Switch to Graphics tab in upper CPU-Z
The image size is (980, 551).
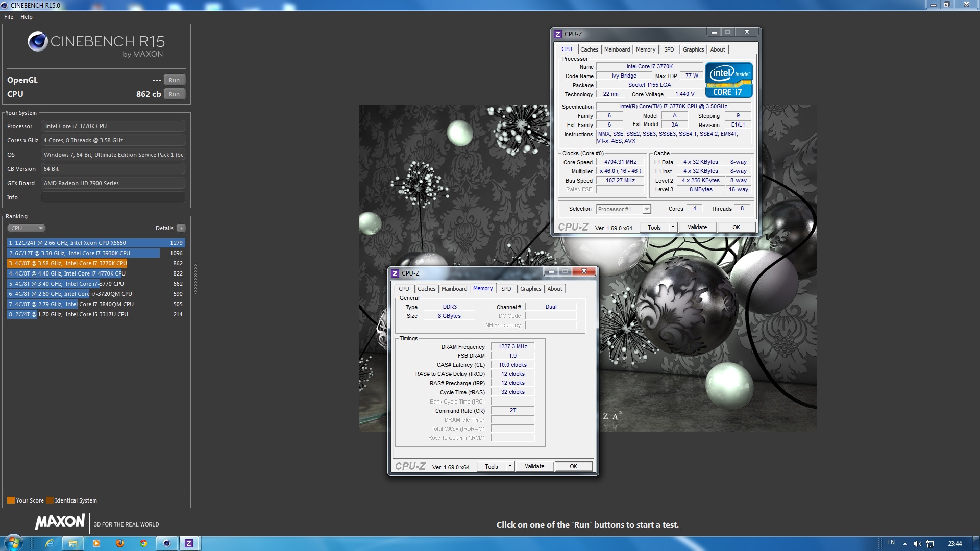(693, 49)
